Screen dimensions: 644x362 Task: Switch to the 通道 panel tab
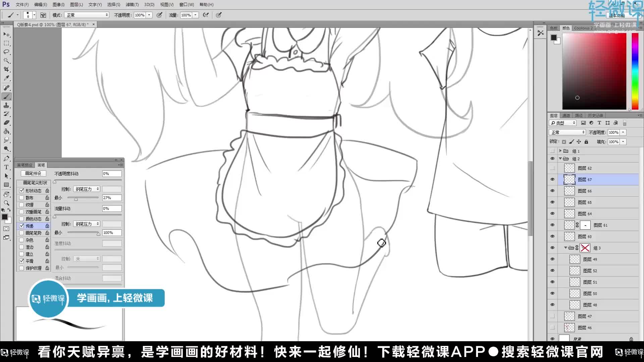click(x=566, y=115)
